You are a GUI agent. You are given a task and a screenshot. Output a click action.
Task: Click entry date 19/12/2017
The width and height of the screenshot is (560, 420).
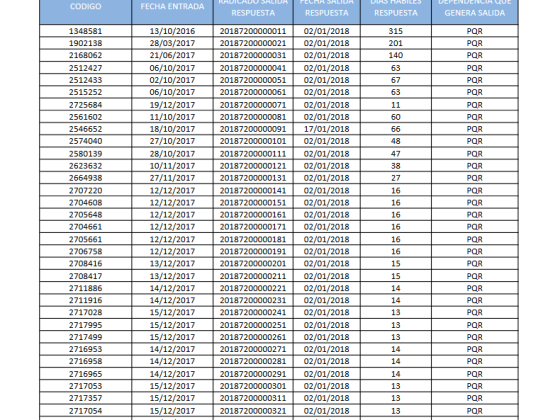pyautogui.click(x=172, y=105)
